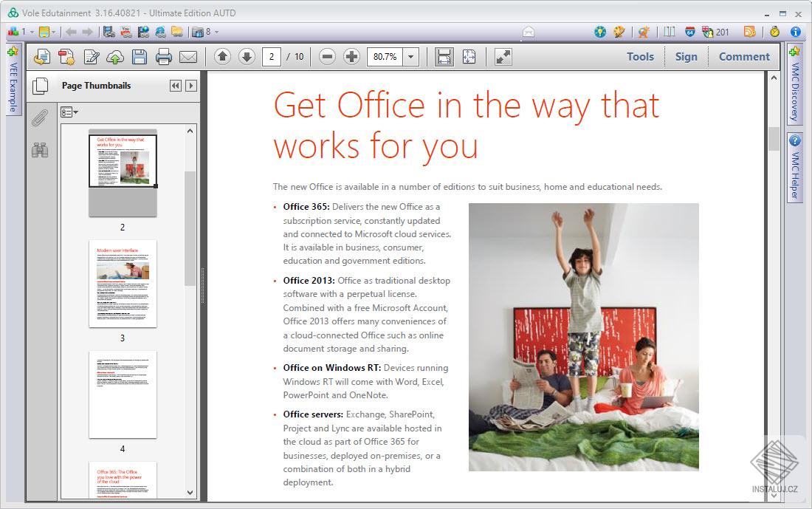This screenshot has width=812, height=509.
Task: Click the language flag icon labeled 201
Action: tap(707, 32)
